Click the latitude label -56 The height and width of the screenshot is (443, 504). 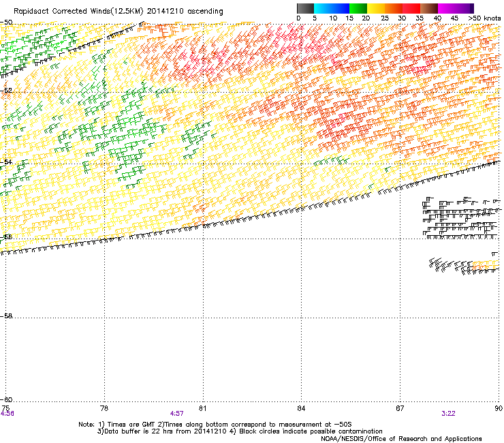[6, 236]
